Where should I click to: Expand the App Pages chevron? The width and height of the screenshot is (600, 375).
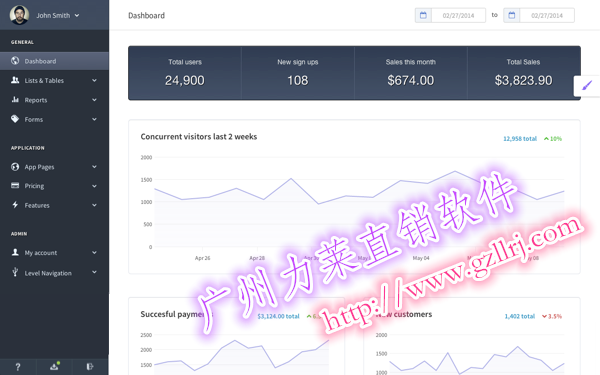point(94,166)
